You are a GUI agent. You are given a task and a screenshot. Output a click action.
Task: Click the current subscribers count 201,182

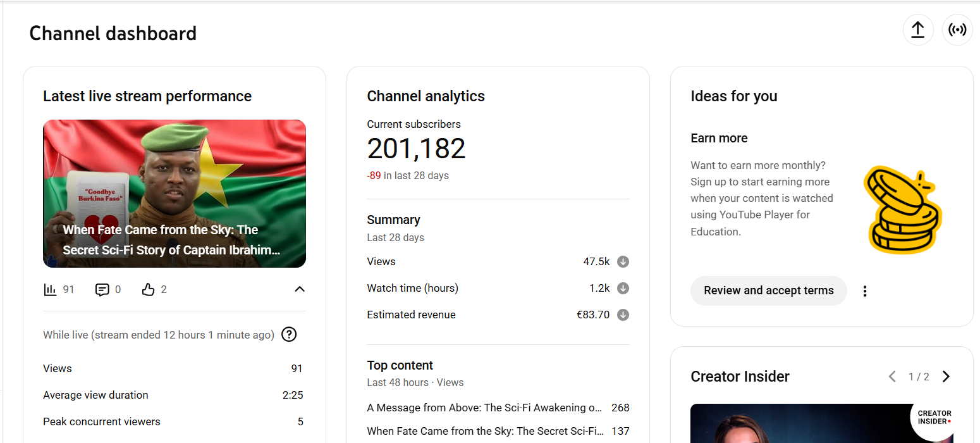[x=416, y=149]
